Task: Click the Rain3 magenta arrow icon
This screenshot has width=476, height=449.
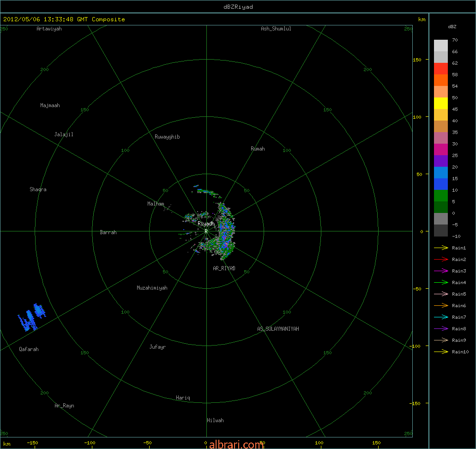Action: [x=441, y=271]
